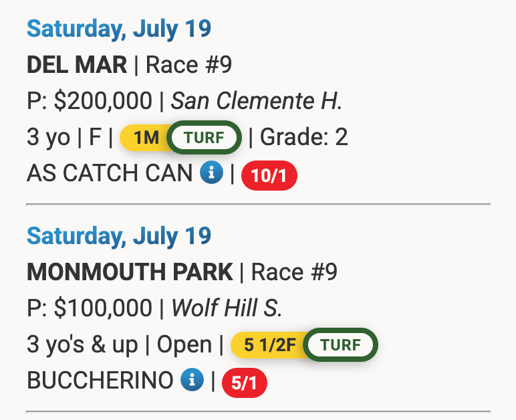Click the DEL MAR track name
516x420 pixels.
point(77,65)
